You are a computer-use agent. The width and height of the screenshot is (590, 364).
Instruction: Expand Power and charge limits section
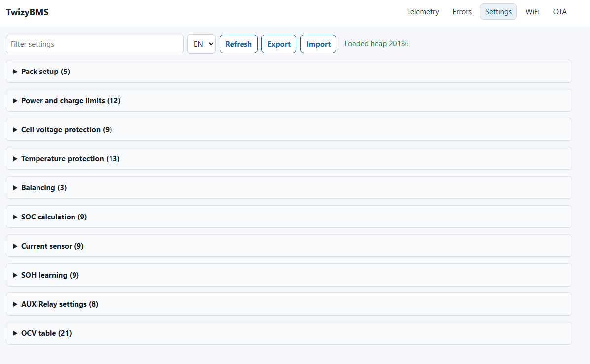pyautogui.click(x=289, y=101)
